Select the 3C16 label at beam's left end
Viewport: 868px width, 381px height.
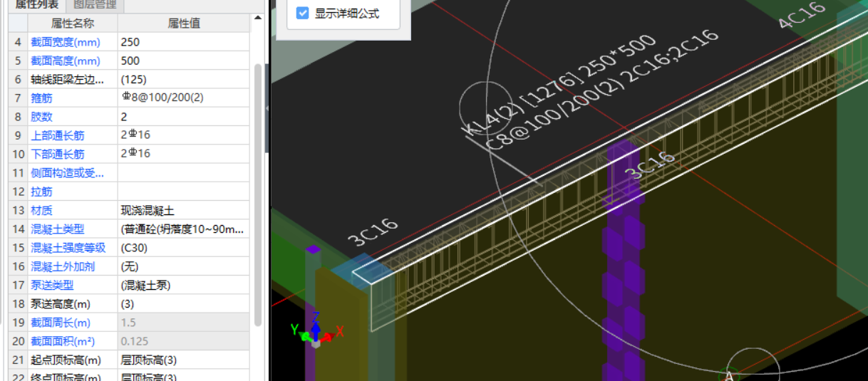tap(373, 232)
